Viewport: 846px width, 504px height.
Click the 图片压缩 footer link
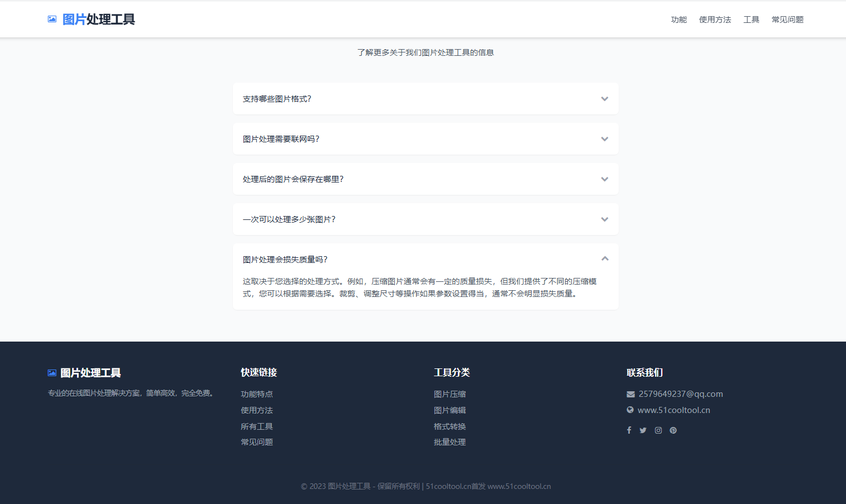click(450, 394)
